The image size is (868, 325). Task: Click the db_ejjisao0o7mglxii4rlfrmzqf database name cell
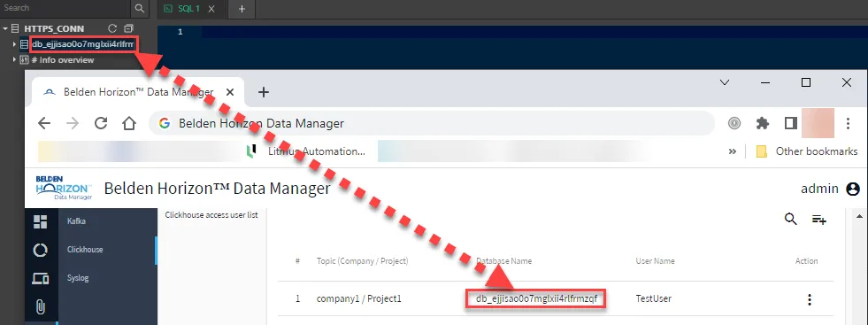[x=536, y=299]
